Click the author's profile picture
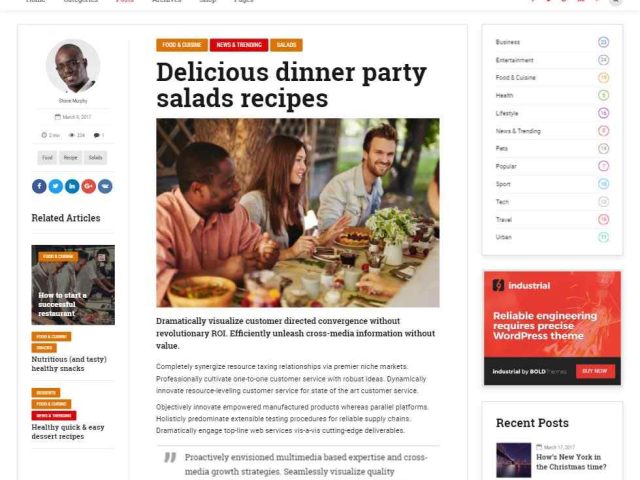Screen dimensions: 640x480 pos(73,66)
